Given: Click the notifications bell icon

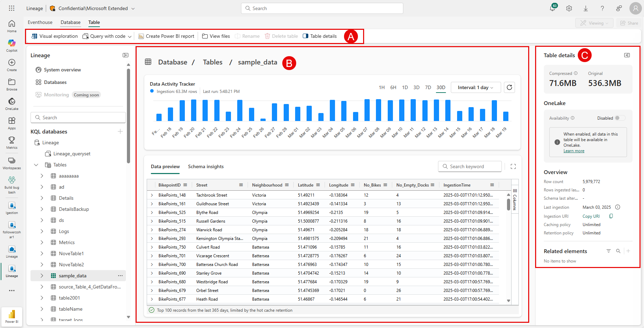Looking at the screenshot, I should (x=552, y=8).
